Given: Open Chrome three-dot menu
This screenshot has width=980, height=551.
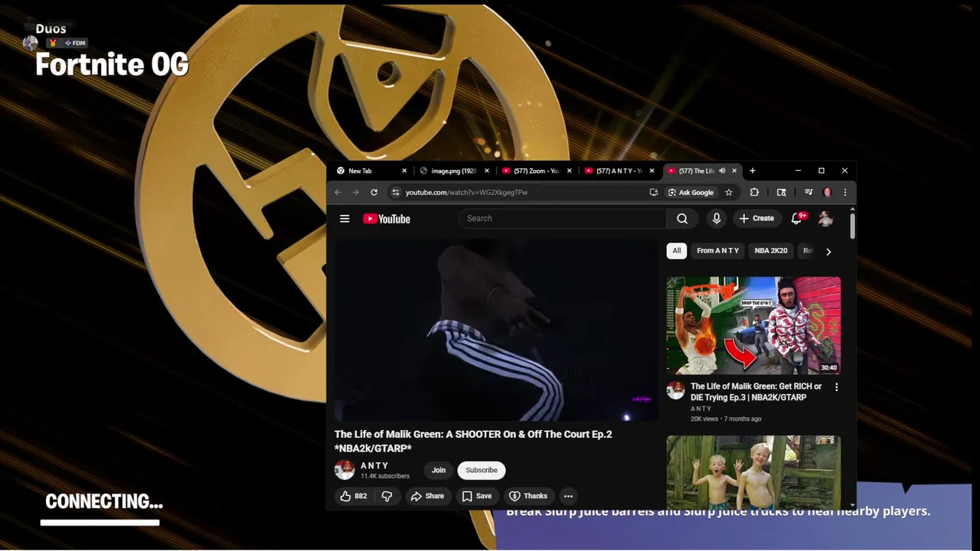Looking at the screenshot, I should point(845,192).
